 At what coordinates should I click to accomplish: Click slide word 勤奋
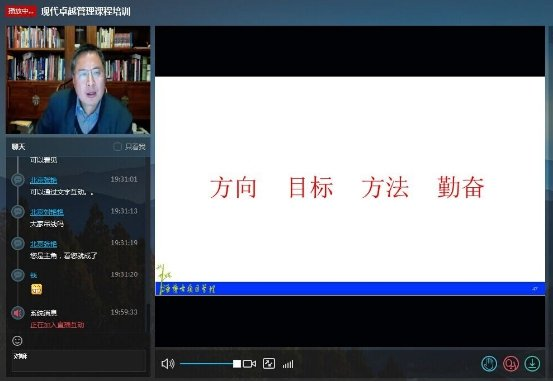coord(461,187)
